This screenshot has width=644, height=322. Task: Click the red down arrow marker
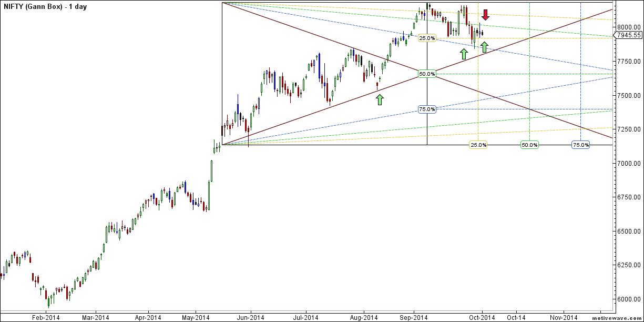[x=485, y=15]
